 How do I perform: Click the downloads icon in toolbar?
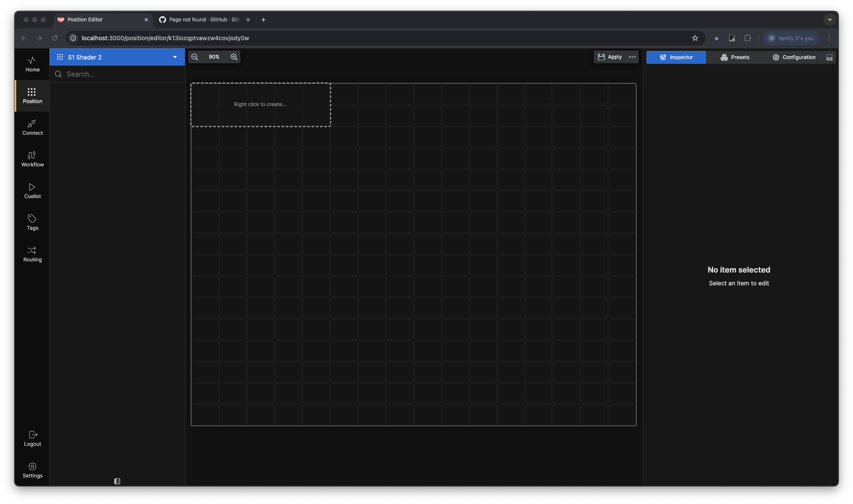[717, 38]
